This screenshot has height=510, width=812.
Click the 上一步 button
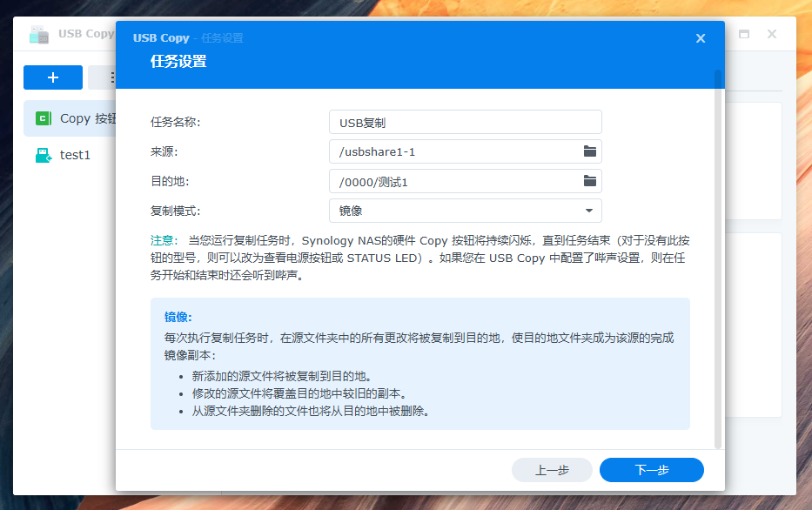point(552,470)
